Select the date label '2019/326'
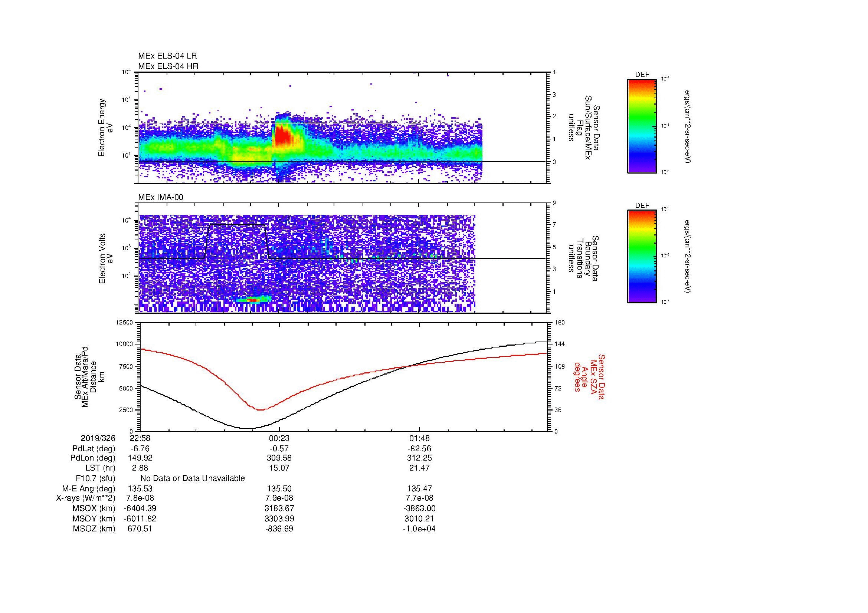Image resolution: width=868 pixels, height=613 pixels. click(98, 438)
